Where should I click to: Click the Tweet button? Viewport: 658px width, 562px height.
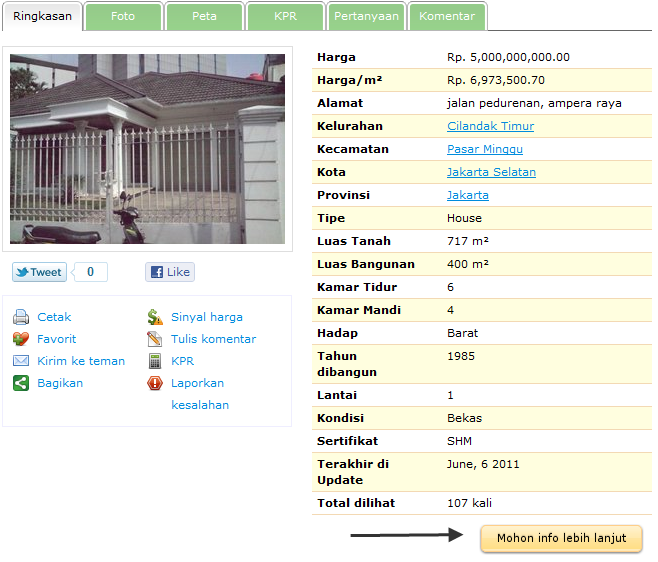click(x=39, y=273)
